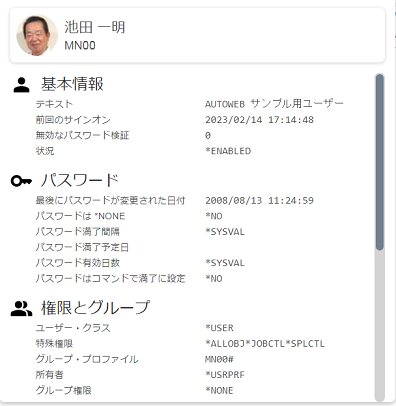Click the 状況 label
The image size is (396, 406).
(x=45, y=151)
